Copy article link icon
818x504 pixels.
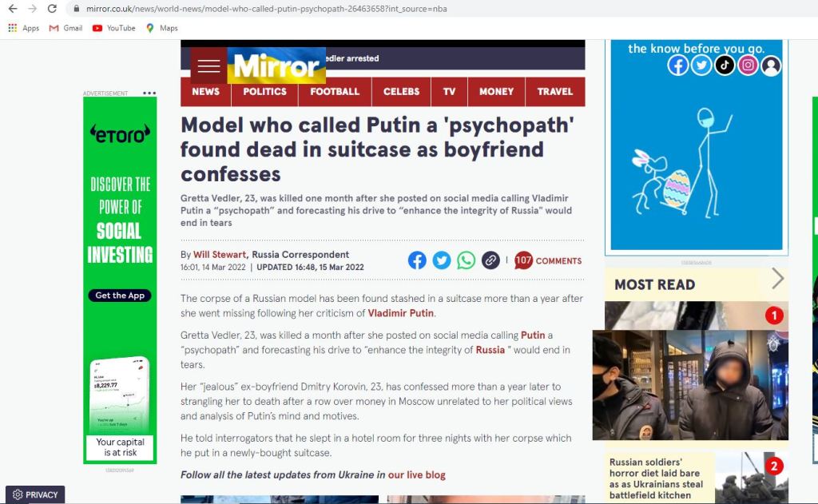tap(490, 260)
